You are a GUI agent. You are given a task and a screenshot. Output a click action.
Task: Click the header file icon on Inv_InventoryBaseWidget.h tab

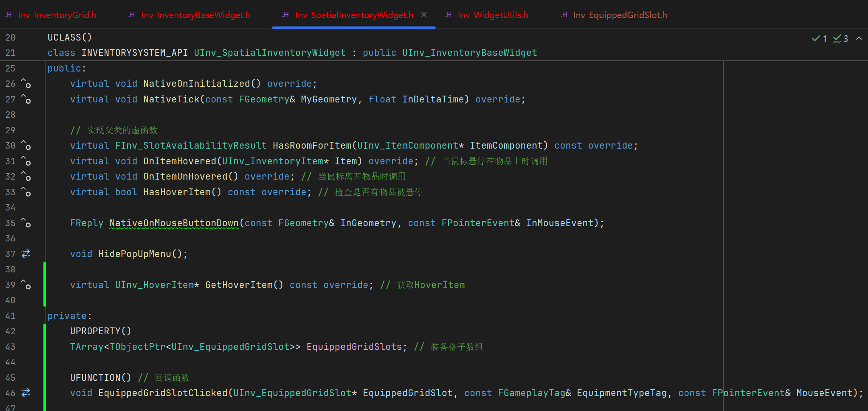click(132, 15)
